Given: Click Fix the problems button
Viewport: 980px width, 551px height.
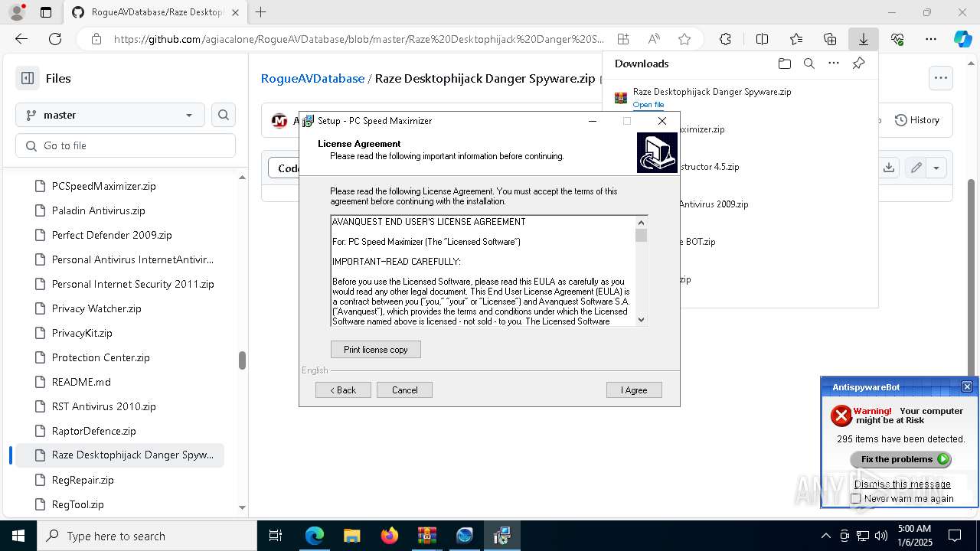Looking at the screenshot, I should [900, 459].
